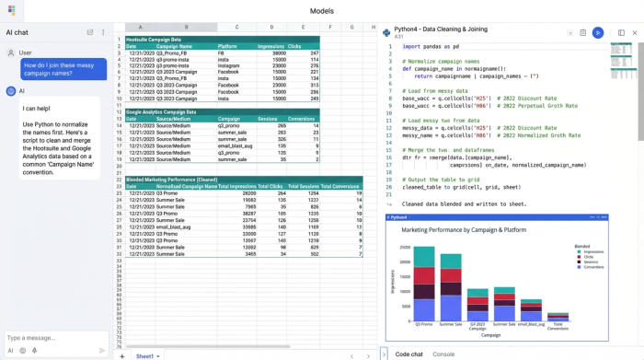The width and height of the screenshot is (644, 360).
Task: Select row 11 header
Action: tap(119, 105)
